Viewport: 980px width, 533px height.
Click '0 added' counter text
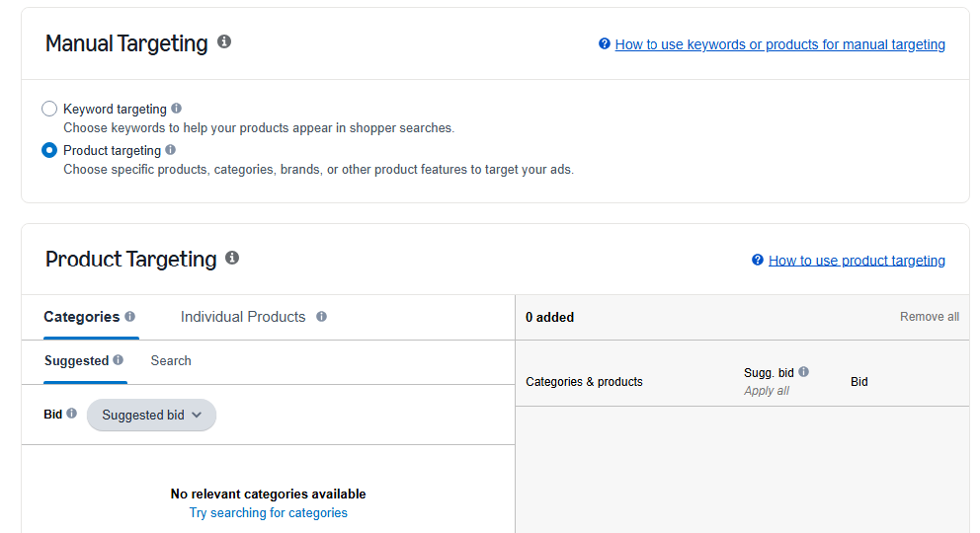tap(549, 317)
